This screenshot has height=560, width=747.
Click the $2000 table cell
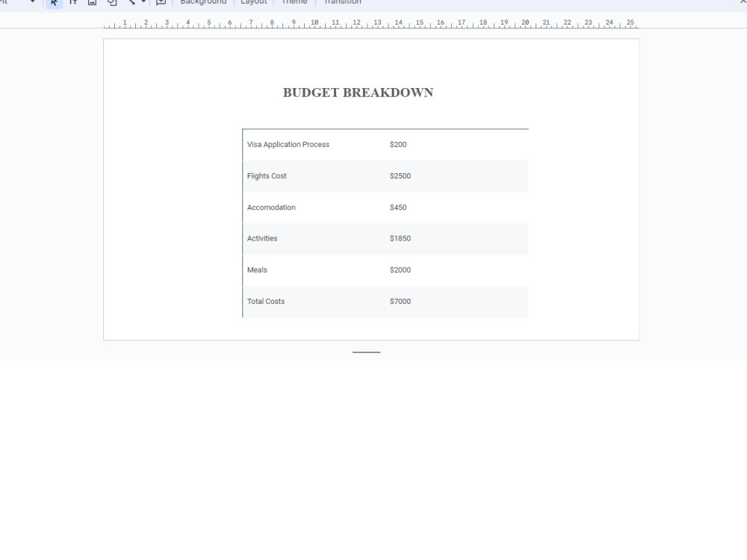pyautogui.click(x=457, y=270)
